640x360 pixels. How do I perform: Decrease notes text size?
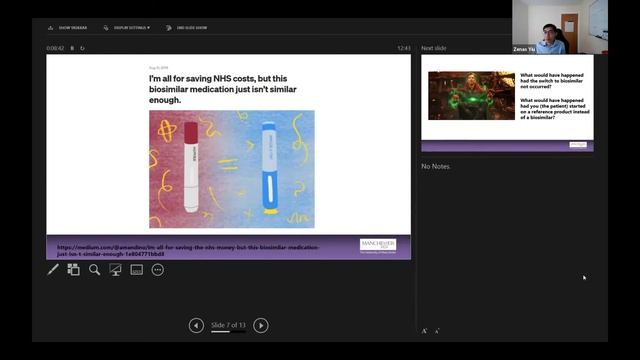click(x=437, y=331)
